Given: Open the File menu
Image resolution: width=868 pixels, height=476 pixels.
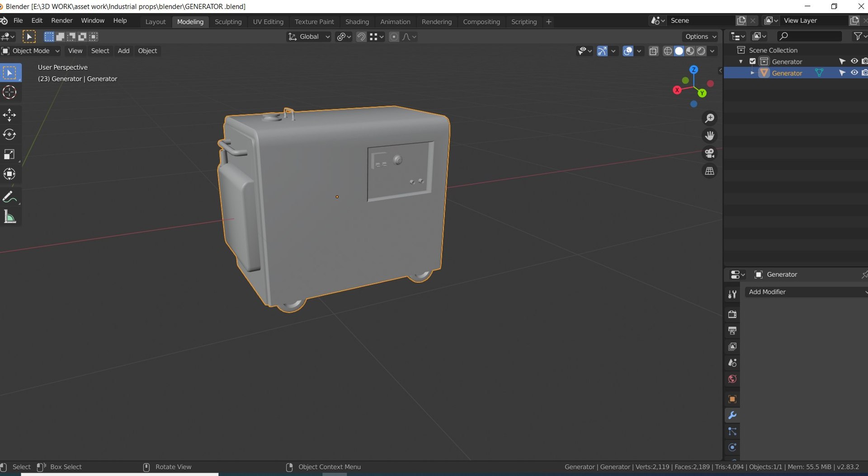Looking at the screenshot, I should coord(18,21).
